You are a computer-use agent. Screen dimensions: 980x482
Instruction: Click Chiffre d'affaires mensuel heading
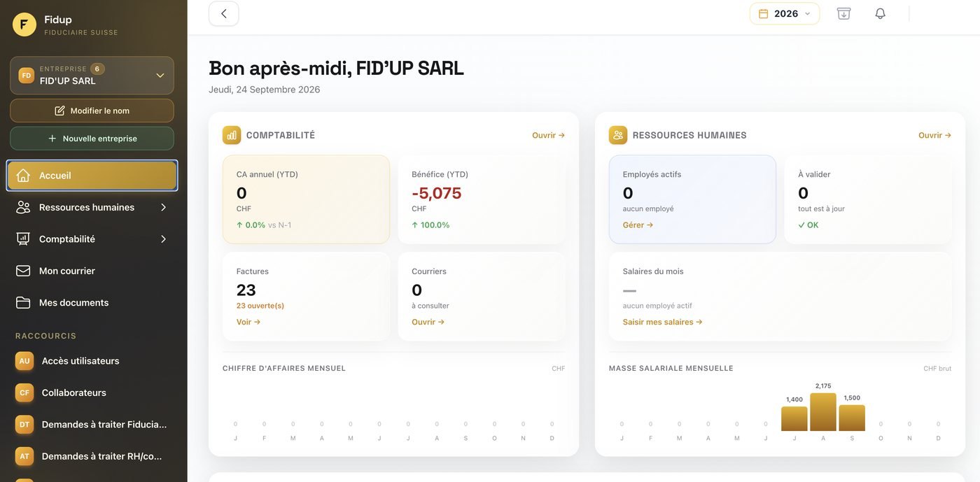tap(284, 369)
